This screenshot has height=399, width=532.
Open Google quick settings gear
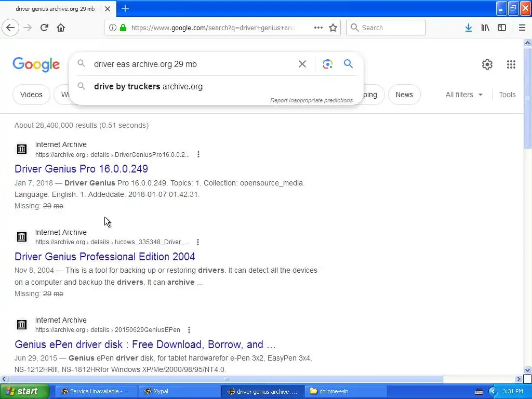coord(487,64)
